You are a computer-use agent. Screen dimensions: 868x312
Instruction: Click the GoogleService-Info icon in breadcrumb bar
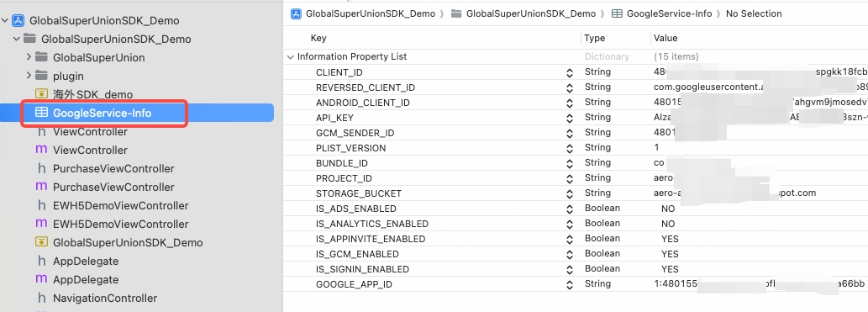pos(618,13)
